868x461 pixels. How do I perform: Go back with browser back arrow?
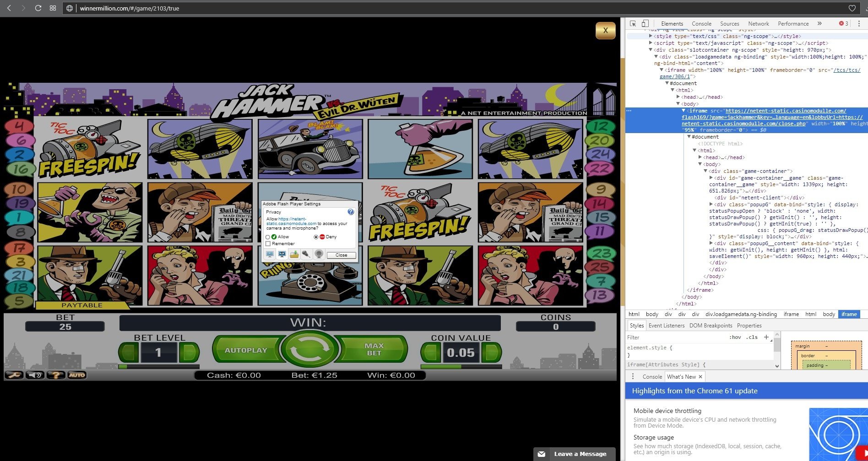tap(9, 8)
